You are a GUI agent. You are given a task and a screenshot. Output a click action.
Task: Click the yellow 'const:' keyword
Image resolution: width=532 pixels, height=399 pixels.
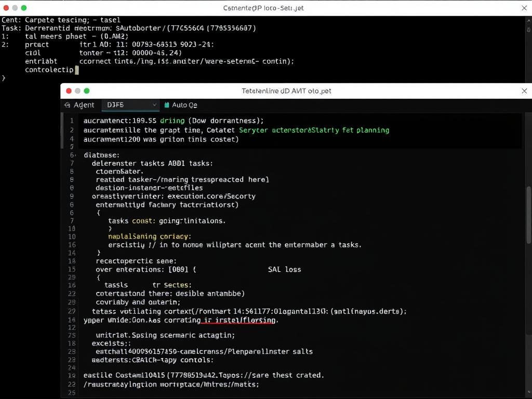pyautogui.click(x=144, y=221)
